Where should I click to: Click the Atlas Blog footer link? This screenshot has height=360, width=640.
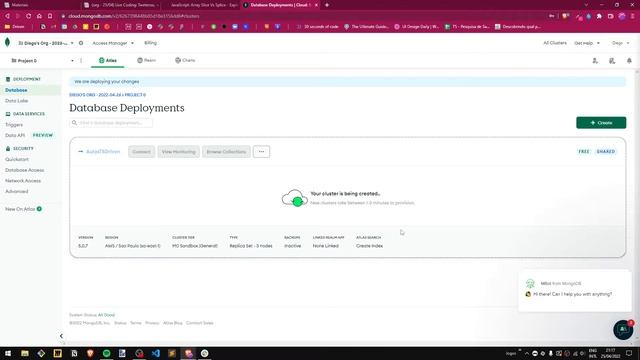[x=173, y=323]
